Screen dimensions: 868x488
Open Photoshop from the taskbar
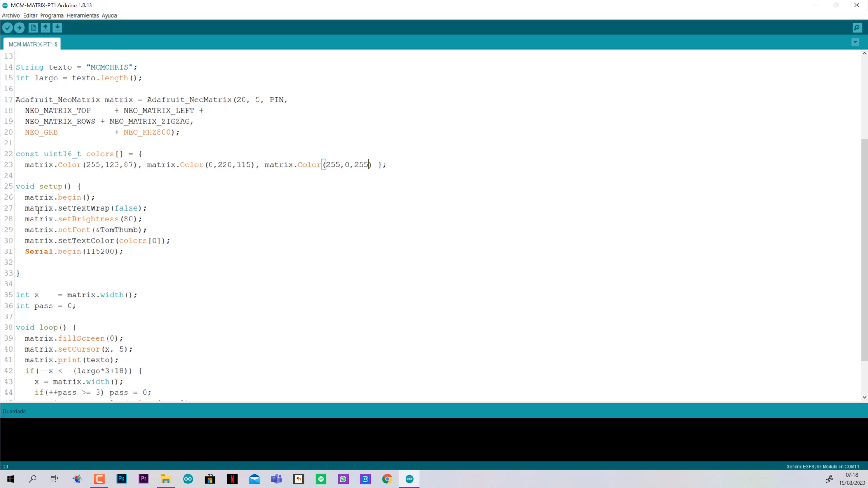(122, 479)
